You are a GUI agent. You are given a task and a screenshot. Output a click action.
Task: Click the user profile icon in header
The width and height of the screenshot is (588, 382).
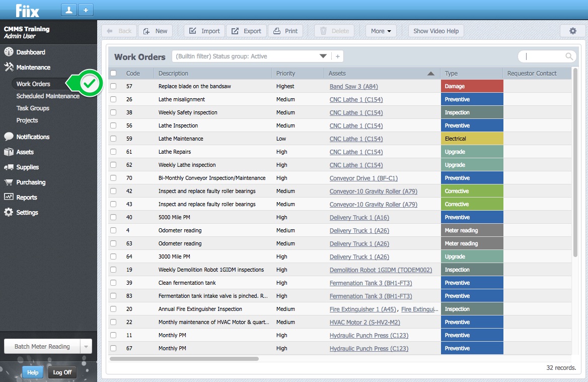(69, 10)
